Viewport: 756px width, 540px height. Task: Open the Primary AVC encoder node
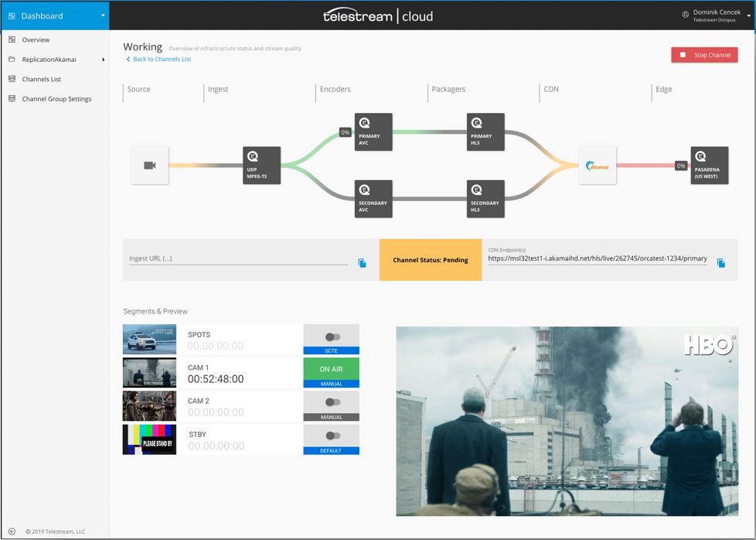click(x=373, y=132)
